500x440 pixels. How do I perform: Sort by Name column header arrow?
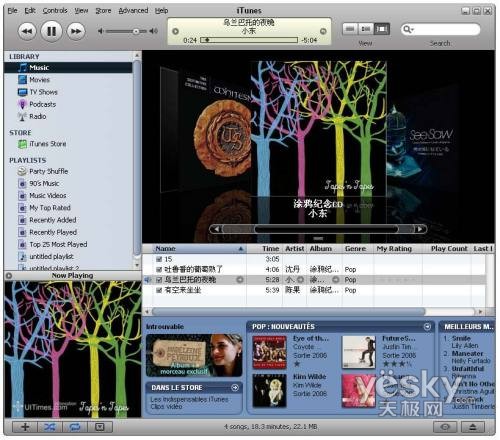coord(241,249)
